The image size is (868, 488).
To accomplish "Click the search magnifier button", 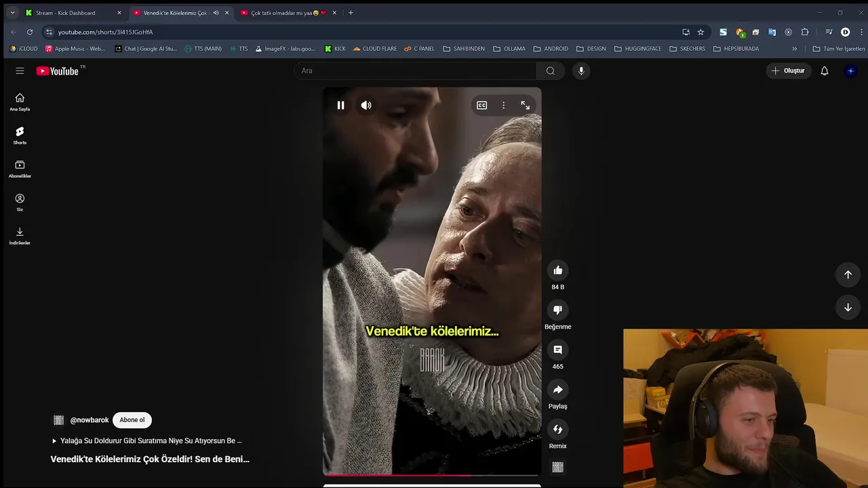I will point(550,70).
